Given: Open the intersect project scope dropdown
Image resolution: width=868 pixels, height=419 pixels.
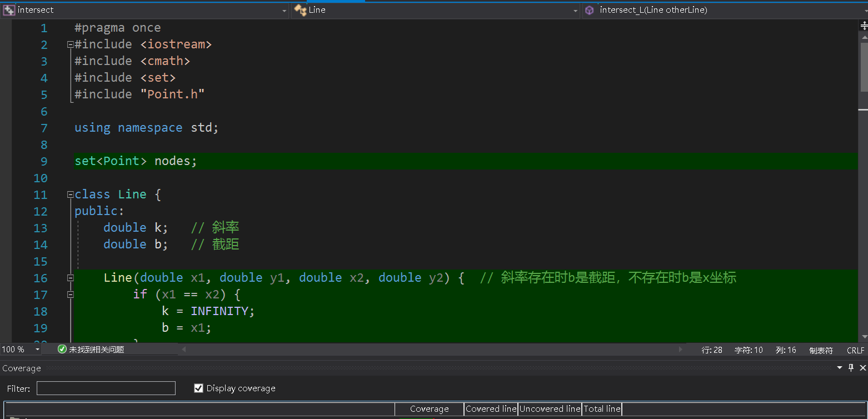Looking at the screenshot, I should coord(284,11).
